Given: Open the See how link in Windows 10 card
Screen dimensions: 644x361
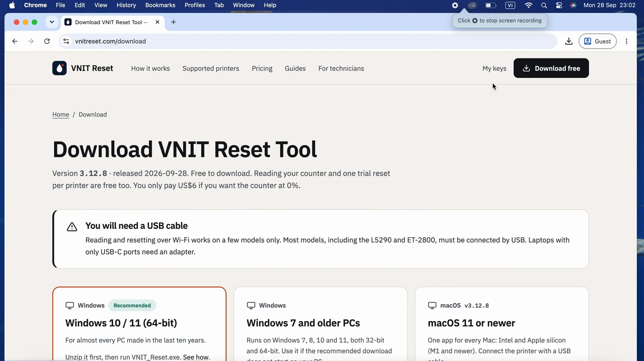Looking at the screenshot, I should point(196,357).
